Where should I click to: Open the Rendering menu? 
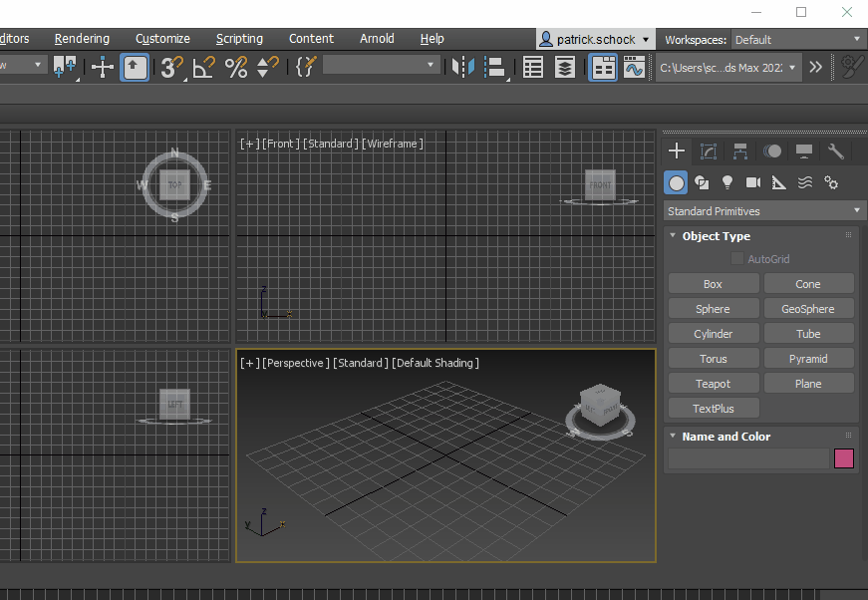[82, 39]
